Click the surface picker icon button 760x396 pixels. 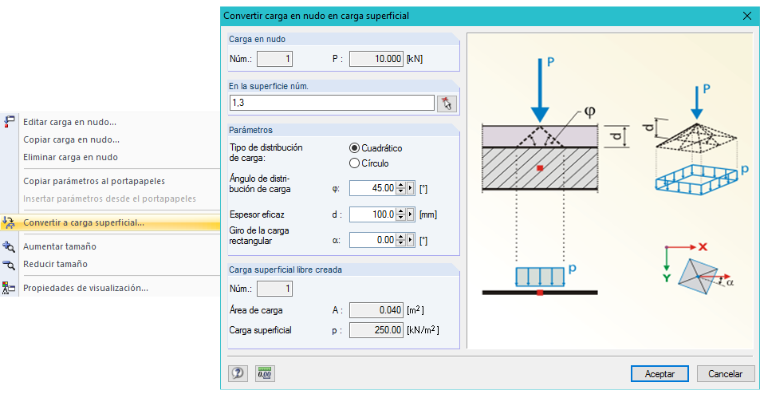446,103
